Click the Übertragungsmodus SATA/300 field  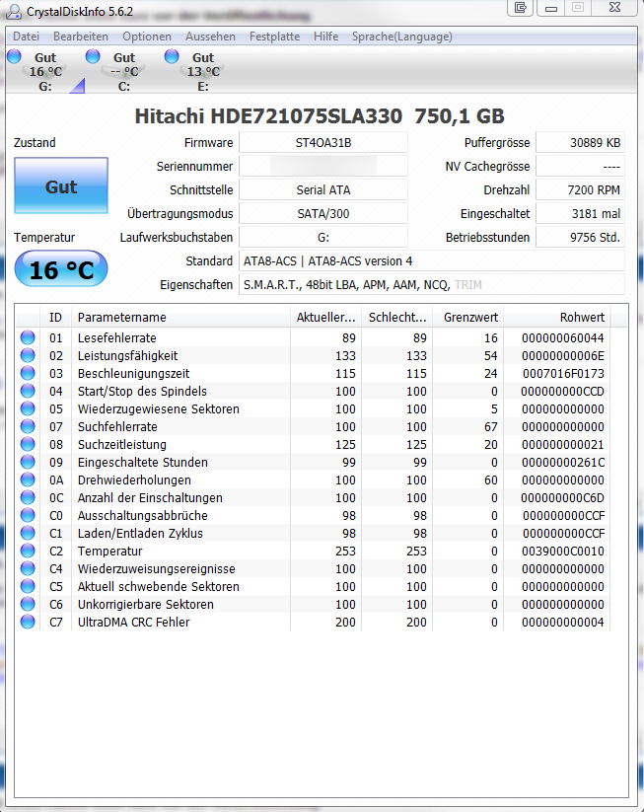pyautogui.click(x=323, y=213)
